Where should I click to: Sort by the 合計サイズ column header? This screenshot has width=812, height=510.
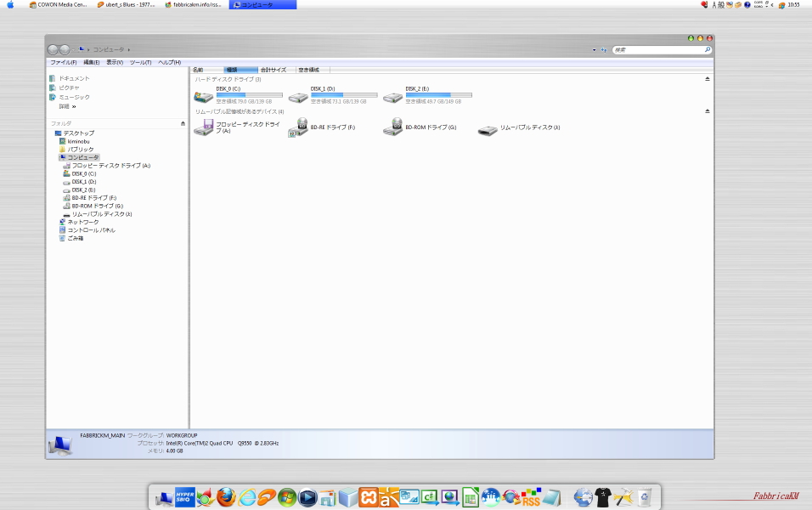(273, 70)
